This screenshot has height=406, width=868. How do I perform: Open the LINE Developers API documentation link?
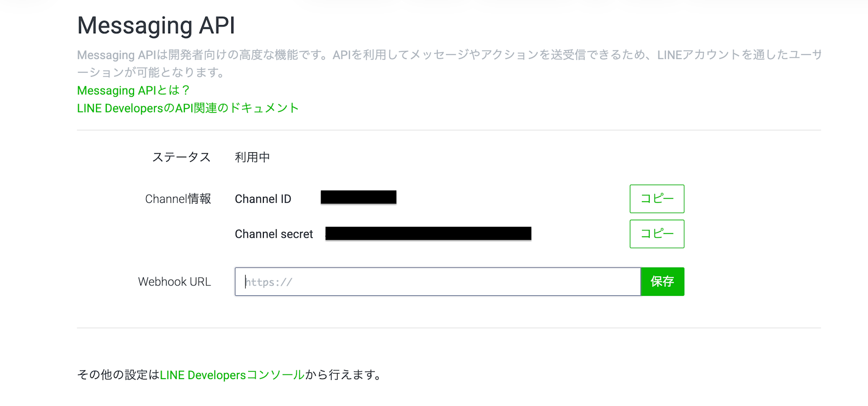tap(187, 108)
